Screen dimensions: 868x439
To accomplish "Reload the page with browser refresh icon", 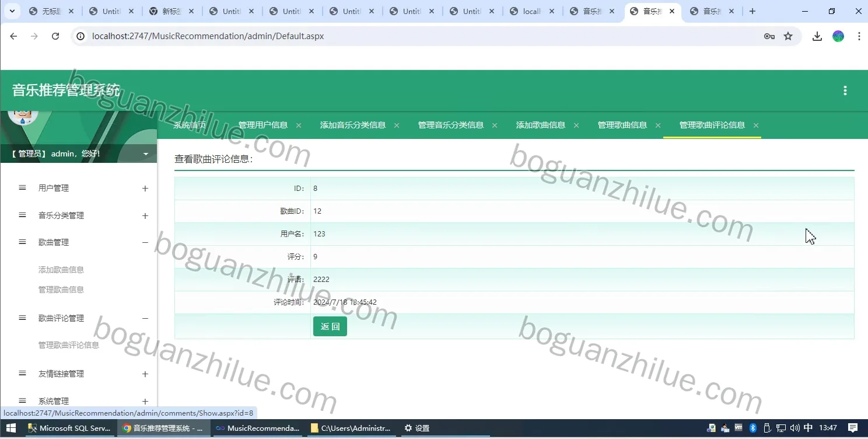I will click(x=55, y=36).
